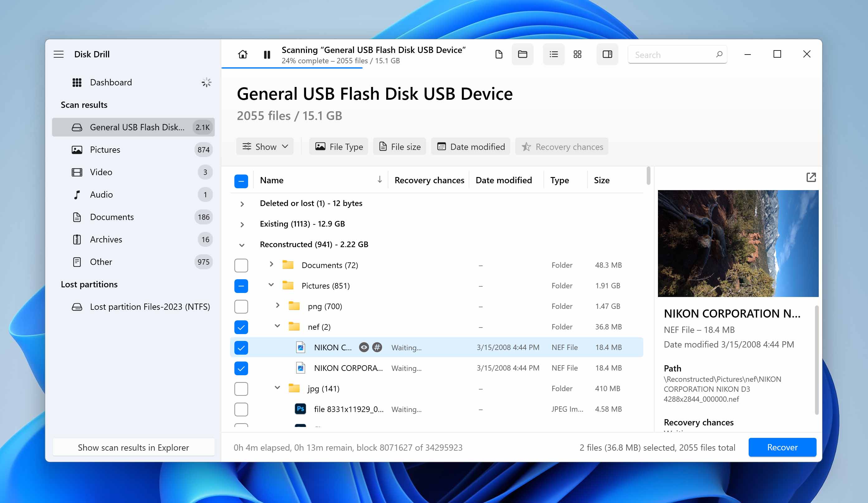Check the png (700) folder checkbox
The height and width of the screenshot is (503, 868).
pos(241,307)
